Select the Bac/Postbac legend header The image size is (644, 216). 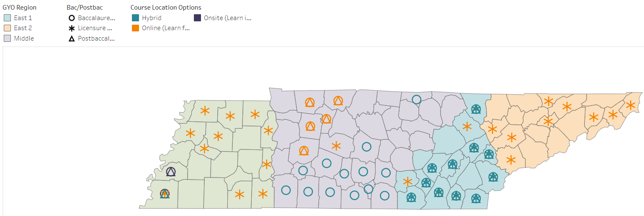click(85, 8)
